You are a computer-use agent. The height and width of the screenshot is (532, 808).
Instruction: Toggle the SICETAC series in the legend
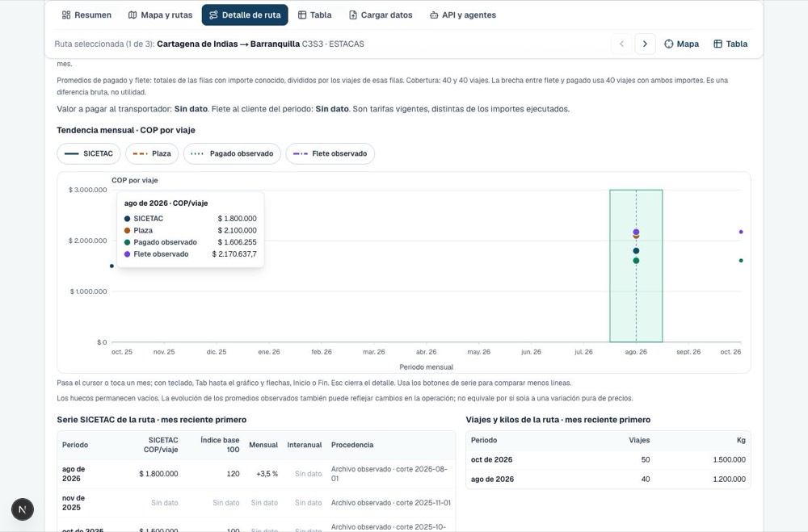(x=89, y=153)
